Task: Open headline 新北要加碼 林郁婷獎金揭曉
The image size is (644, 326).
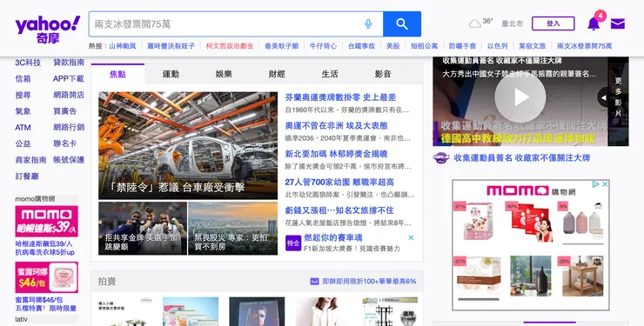Action: click(337, 154)
